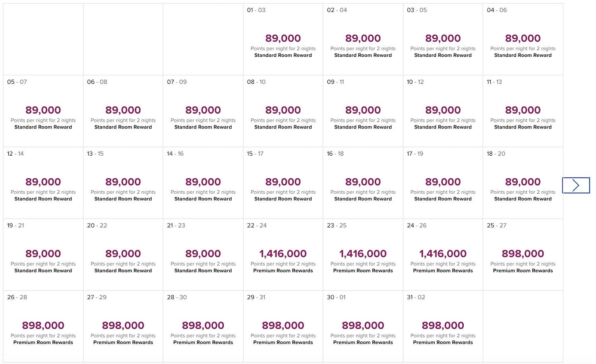Pick the 31 - 02 Premium Room Rewards
The height and width of the screenshot is (364, 596).
pyautogui.click(x=443, y=343)
